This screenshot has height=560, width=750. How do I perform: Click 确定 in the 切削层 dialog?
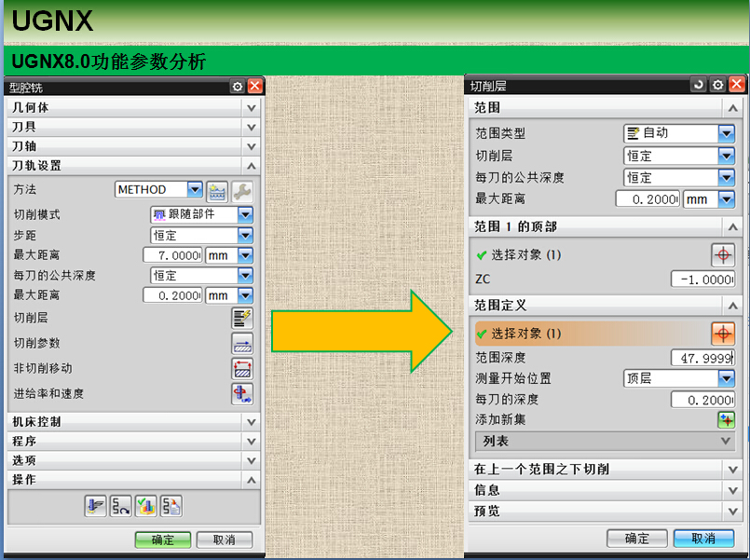pyautogui.click(x=637, y=539)
